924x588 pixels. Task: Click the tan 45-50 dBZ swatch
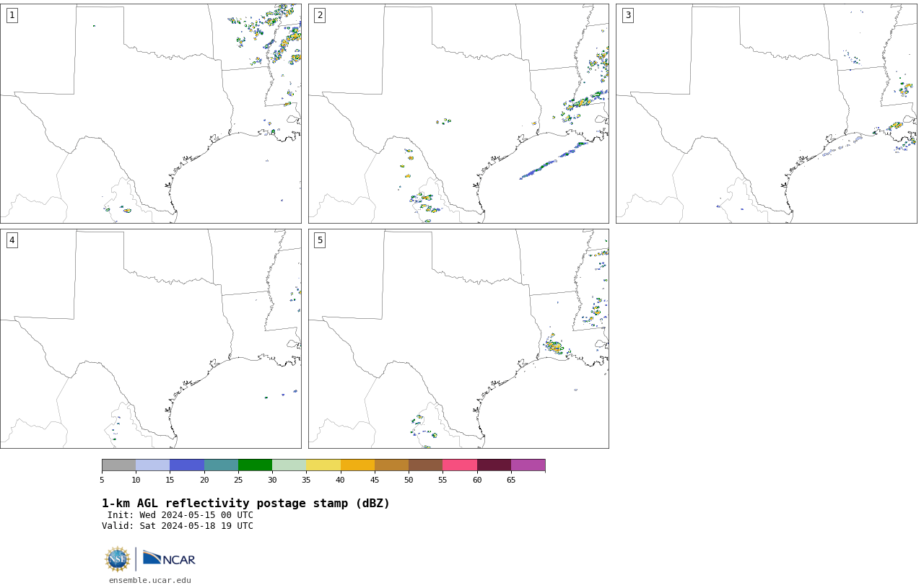coord(391,465)
